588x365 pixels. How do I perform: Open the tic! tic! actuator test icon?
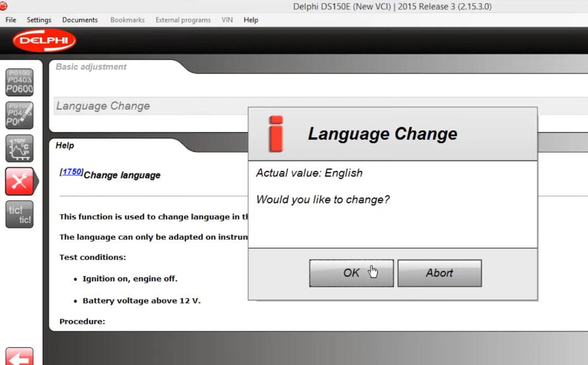20,214
